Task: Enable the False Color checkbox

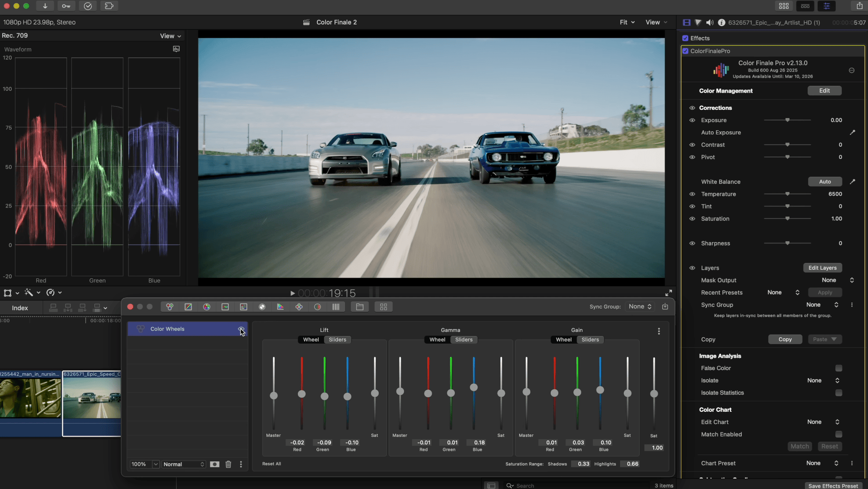Action: tap(838, 368)
